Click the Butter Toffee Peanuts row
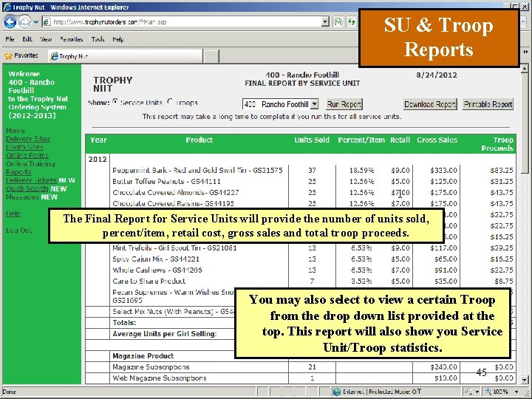This screenshot has height=399, width=532. pyautogui.click(x=301, y=182)
